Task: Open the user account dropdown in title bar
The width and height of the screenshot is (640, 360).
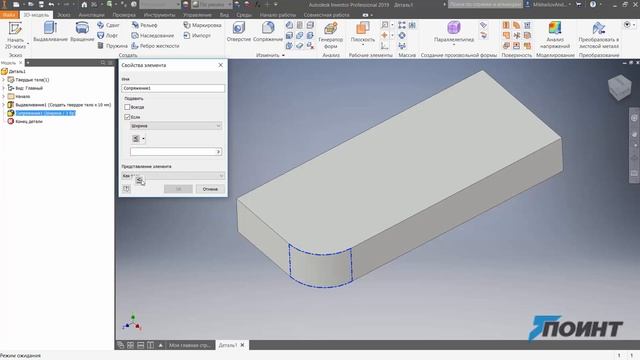Action: click(x=549, y=4)
